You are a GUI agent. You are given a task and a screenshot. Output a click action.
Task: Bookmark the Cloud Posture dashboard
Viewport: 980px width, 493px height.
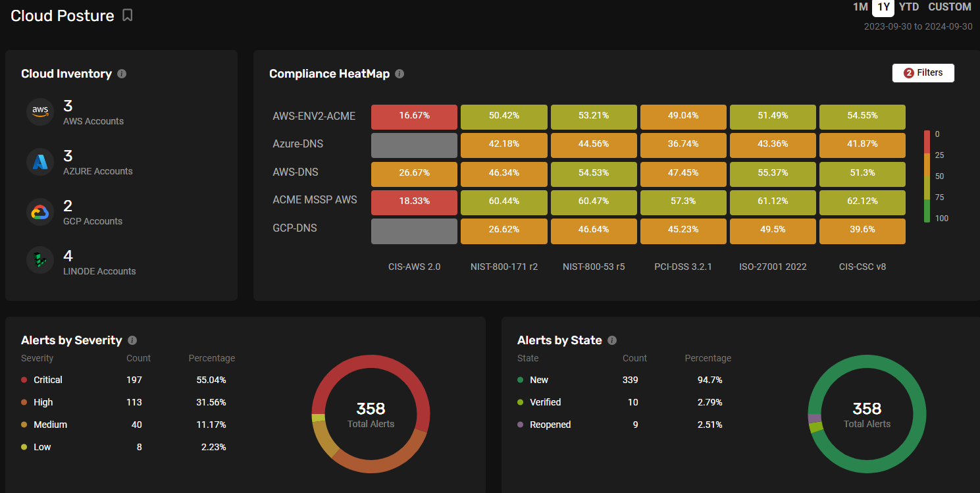[x=128, y=15]
